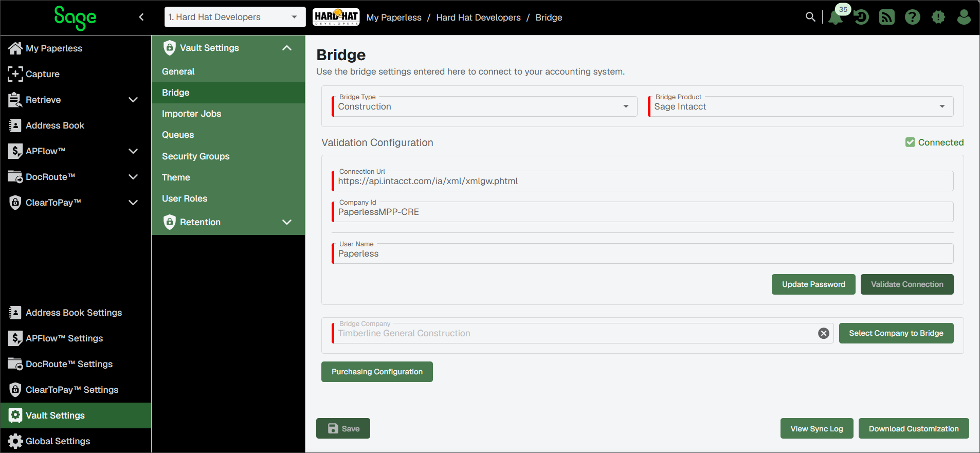The width and height of the screenshot is (980, 453).
Task: Select General in Vault Settings
Action: click(228, 71)
